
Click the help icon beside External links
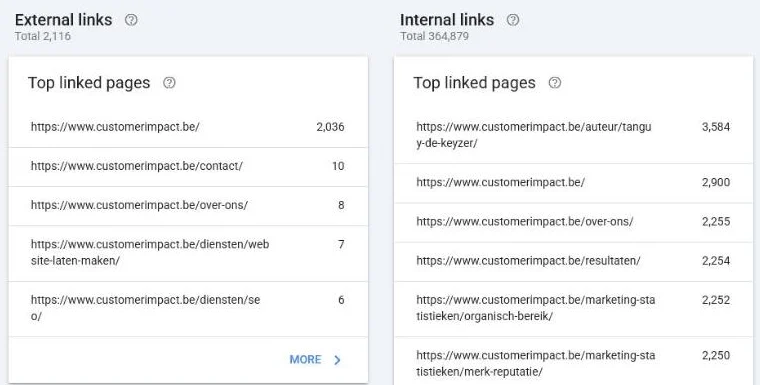tap(131, 20)
